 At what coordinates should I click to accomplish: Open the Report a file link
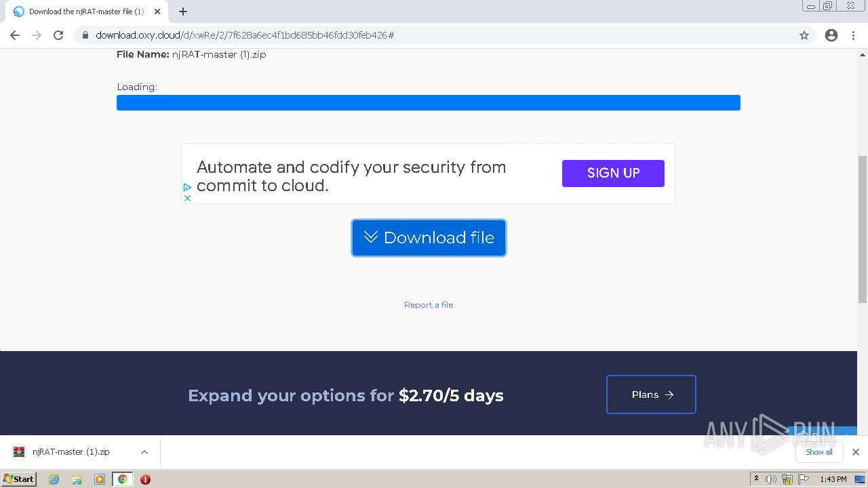429,305
